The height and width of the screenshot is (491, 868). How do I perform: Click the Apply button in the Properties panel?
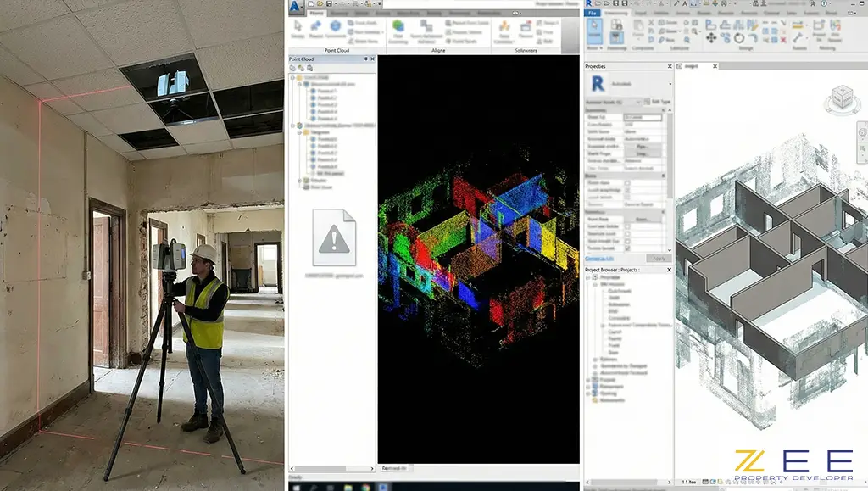[x=658, y=258]
